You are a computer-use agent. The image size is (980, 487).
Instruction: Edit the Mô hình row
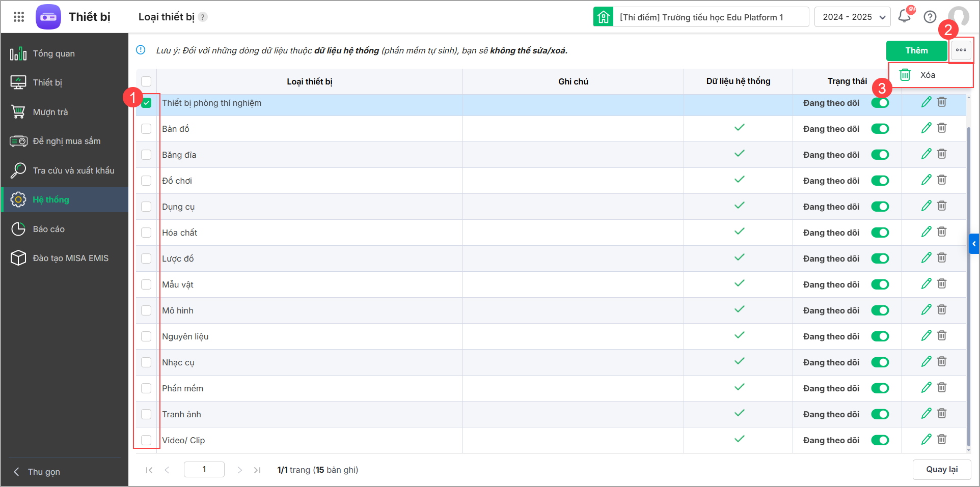tap(927, 310)
